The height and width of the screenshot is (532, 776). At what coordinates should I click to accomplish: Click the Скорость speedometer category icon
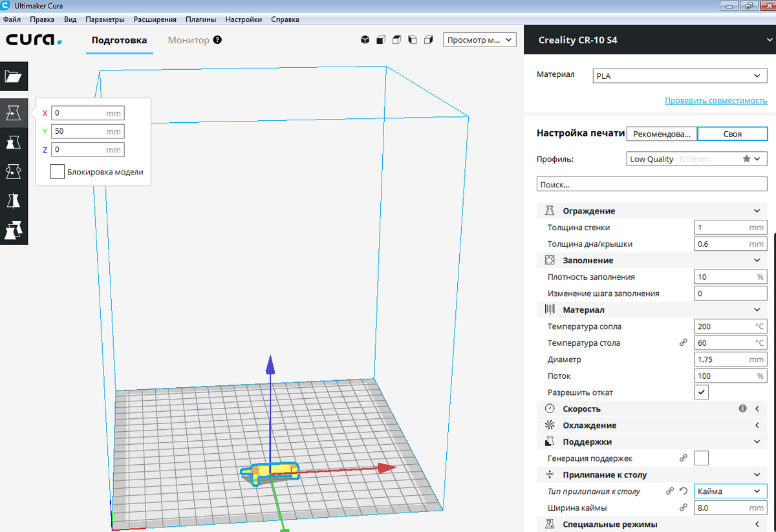click(550, 409)
